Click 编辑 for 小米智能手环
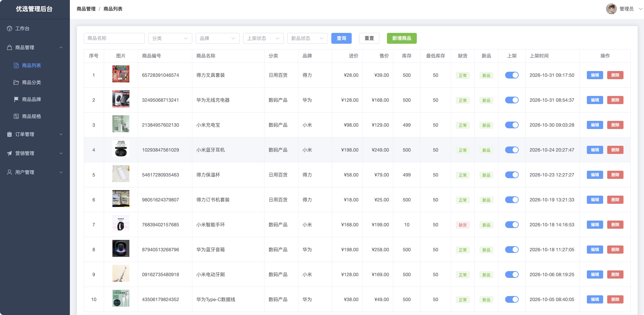Viewport: 644px width, 315px height. pos(595,225)
